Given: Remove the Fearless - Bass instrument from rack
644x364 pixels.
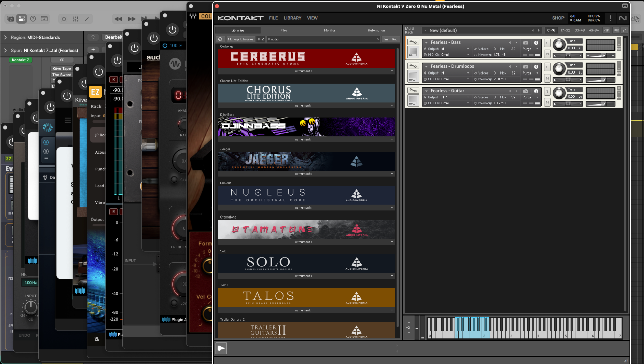Looking at the screenshot, I should coord(619,39).
